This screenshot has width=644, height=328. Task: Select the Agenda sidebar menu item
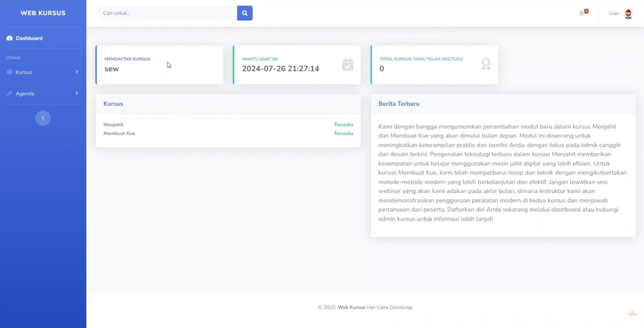(25, 93)
